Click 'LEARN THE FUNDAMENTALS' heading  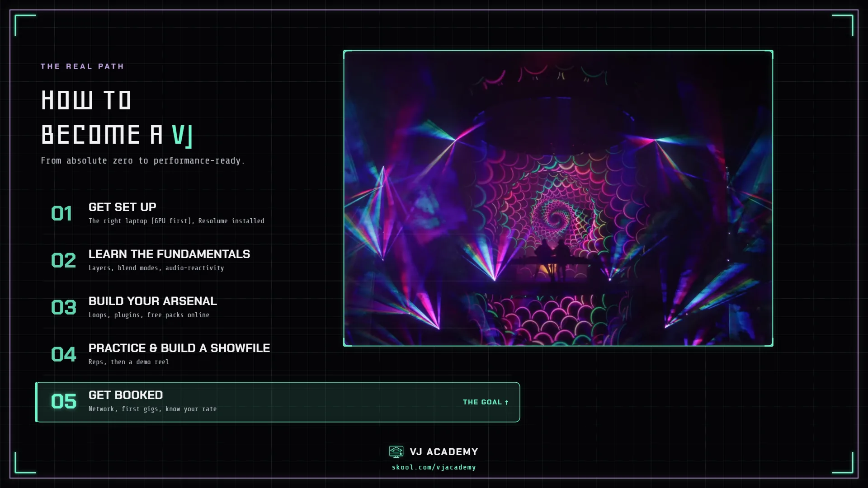[169, 254]
